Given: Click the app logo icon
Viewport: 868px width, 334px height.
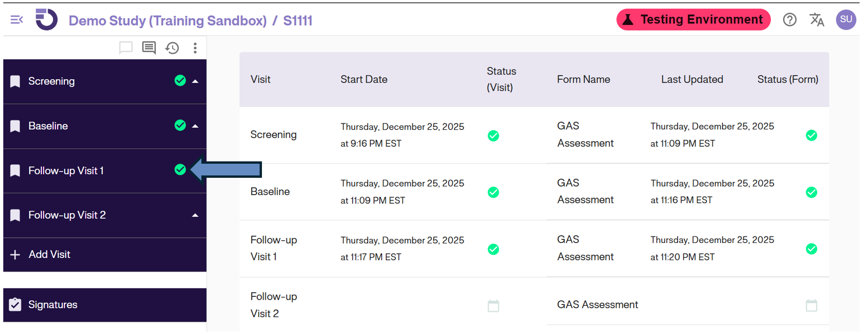Looking at the screenshot, I should [46, 20].
